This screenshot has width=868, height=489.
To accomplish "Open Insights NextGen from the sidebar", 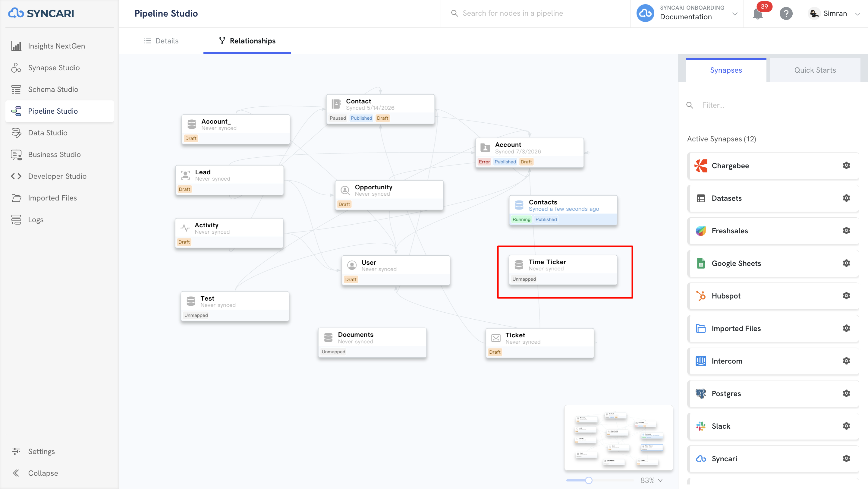I will (60, 46).
